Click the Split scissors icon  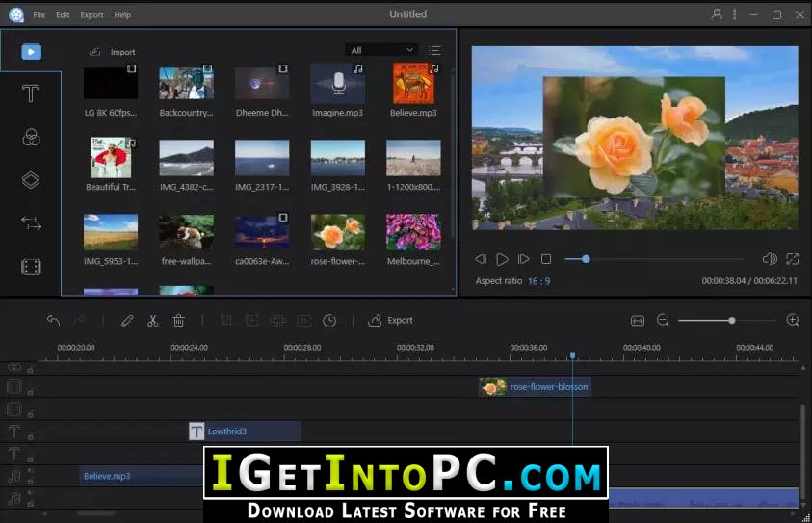click(x=152, y=321)
